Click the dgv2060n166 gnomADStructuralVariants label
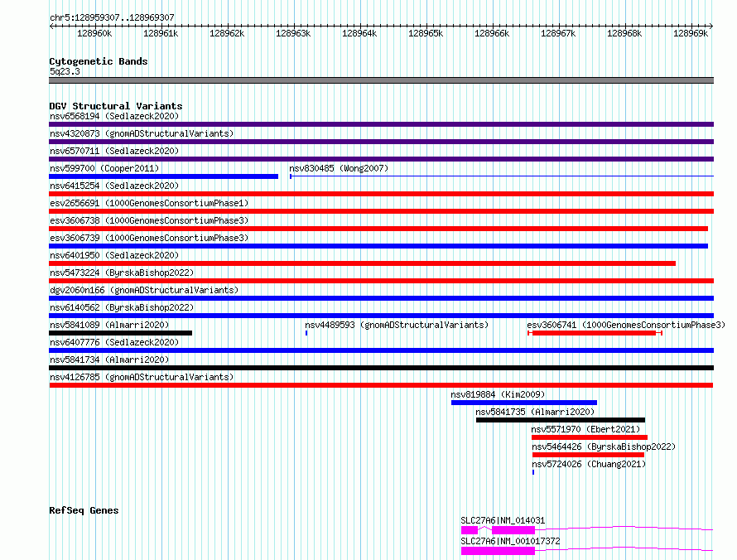This screenshot has height=560, width=737. coord(144,290)
